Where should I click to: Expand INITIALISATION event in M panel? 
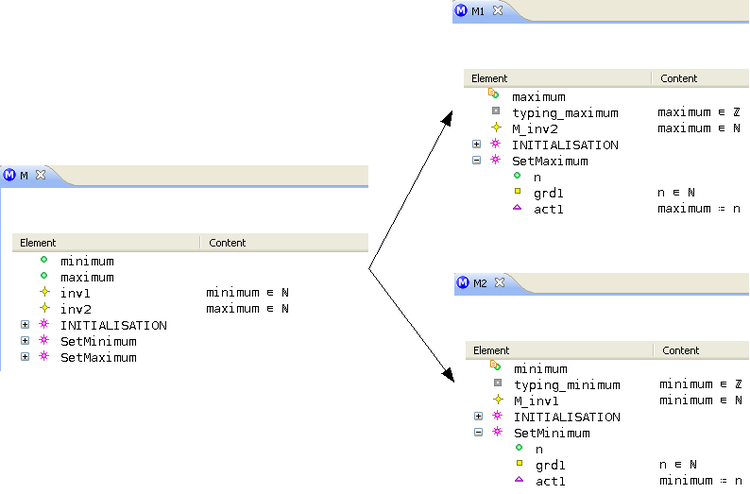pos(25,325)
